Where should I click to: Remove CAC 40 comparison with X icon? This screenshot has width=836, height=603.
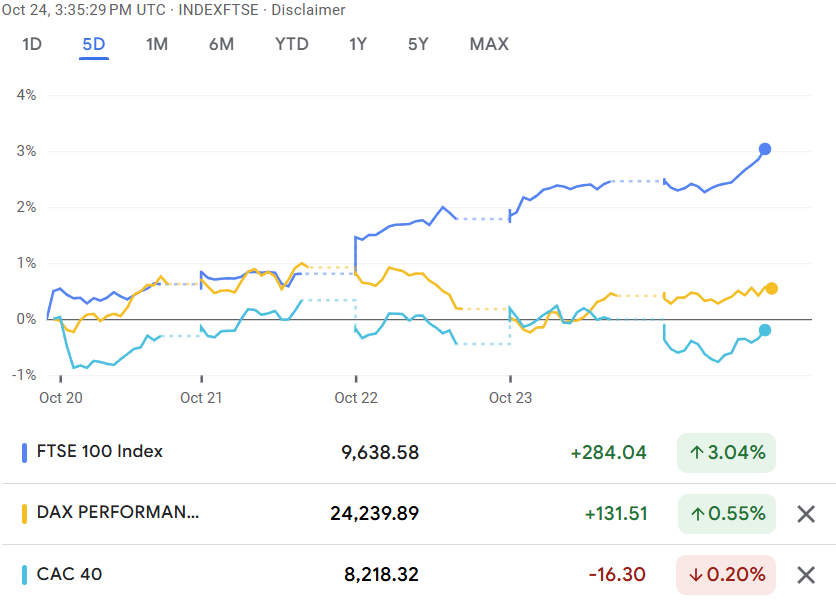click(806, 575)
